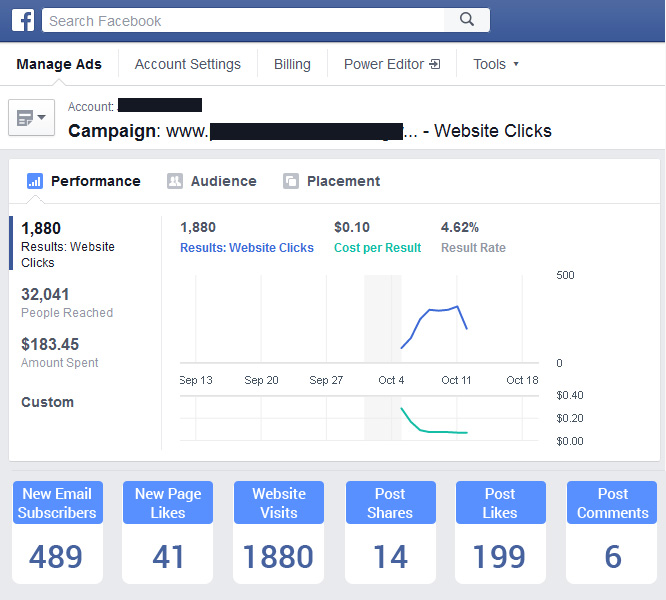The image size is (666, 600).
Task: Focus the Search Facebook input field
Action: [x=243, y=20]
